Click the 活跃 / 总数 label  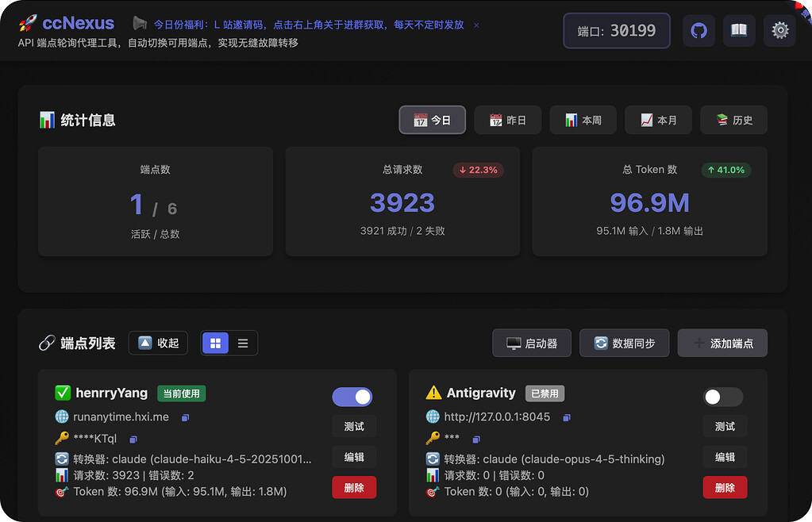pos(155,234)
